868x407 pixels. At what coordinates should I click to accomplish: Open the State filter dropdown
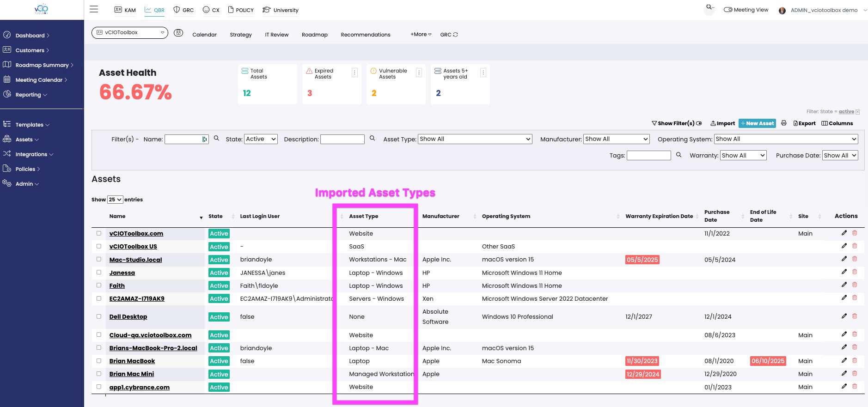point(261,139)
